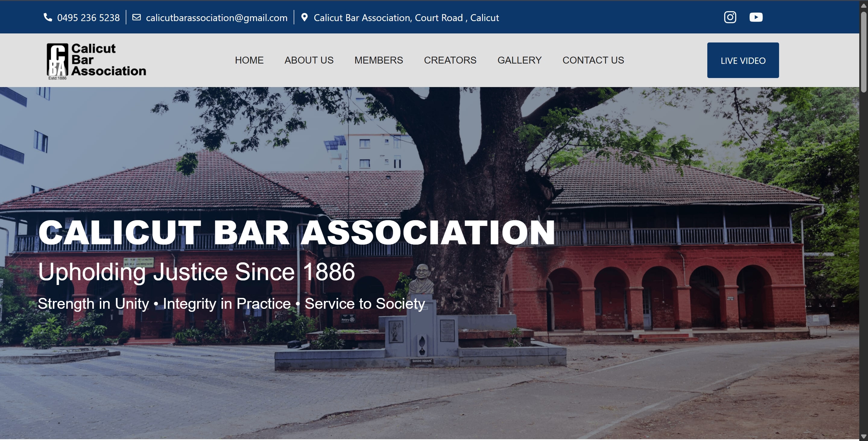Viewport: 868px width, 441px height.
Task: Email calicutbarassociation@gmail.com via the link
Action: [216, 18]
